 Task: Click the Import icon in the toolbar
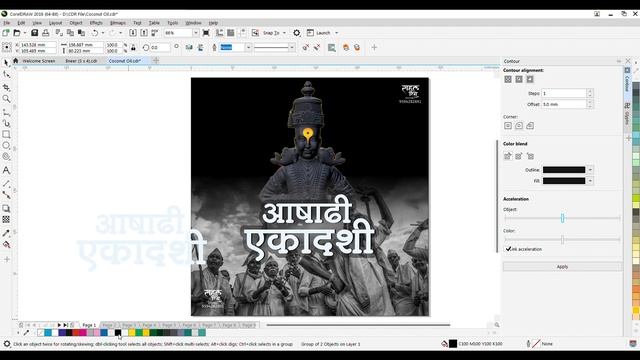point(133,33)
